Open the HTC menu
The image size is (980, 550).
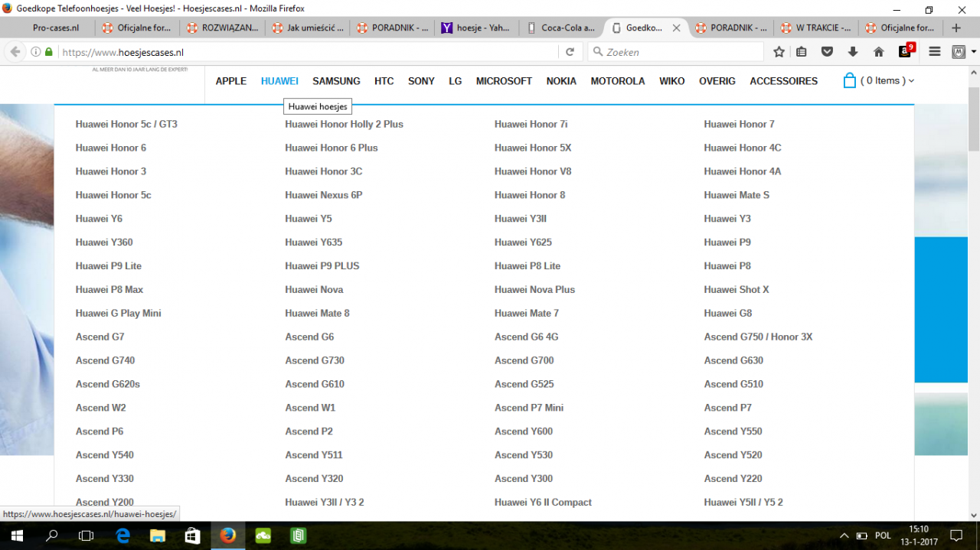point(384,81)
